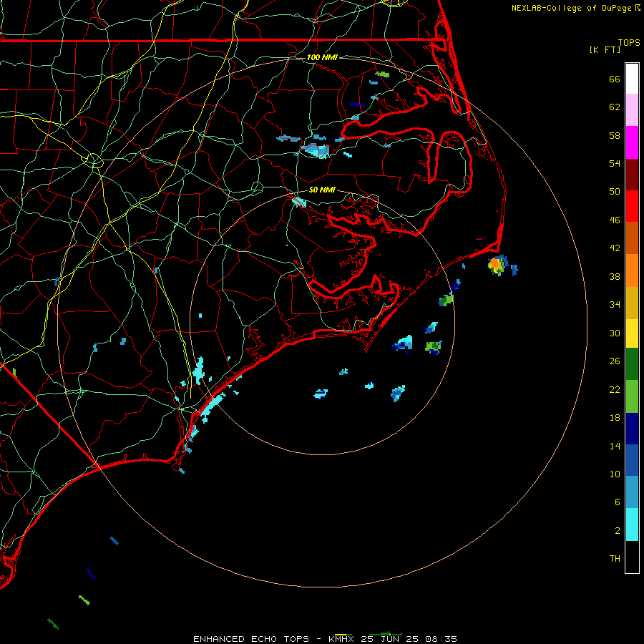Click the 30 value on the legend
The height and width of the screenshot is (644, 644).
[615, 333]
